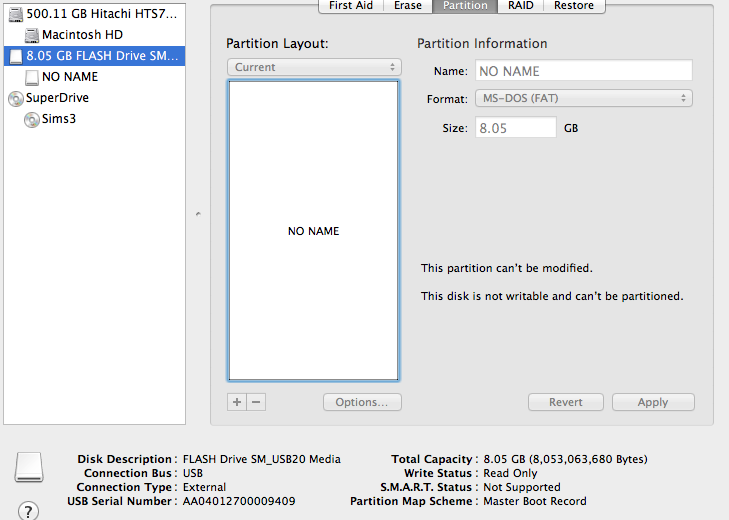Select NO NAME volume in sidebar list

(x=94, y=77)
